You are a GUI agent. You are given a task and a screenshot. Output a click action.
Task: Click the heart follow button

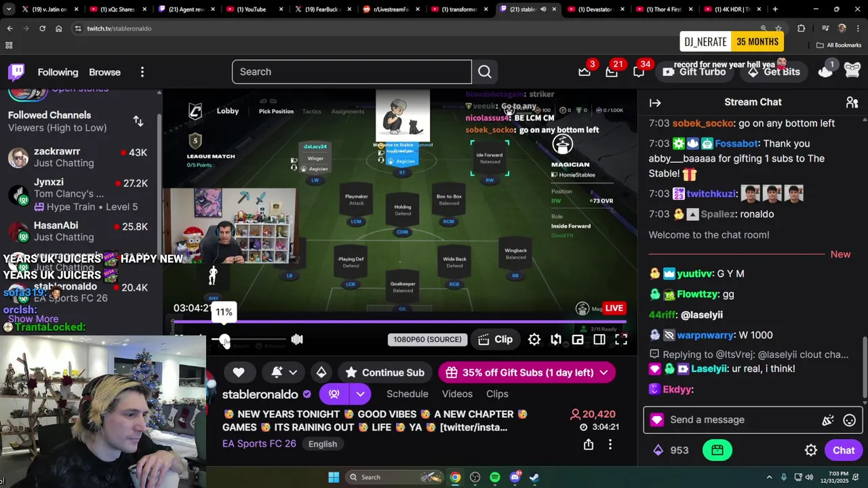click(239, 373)
